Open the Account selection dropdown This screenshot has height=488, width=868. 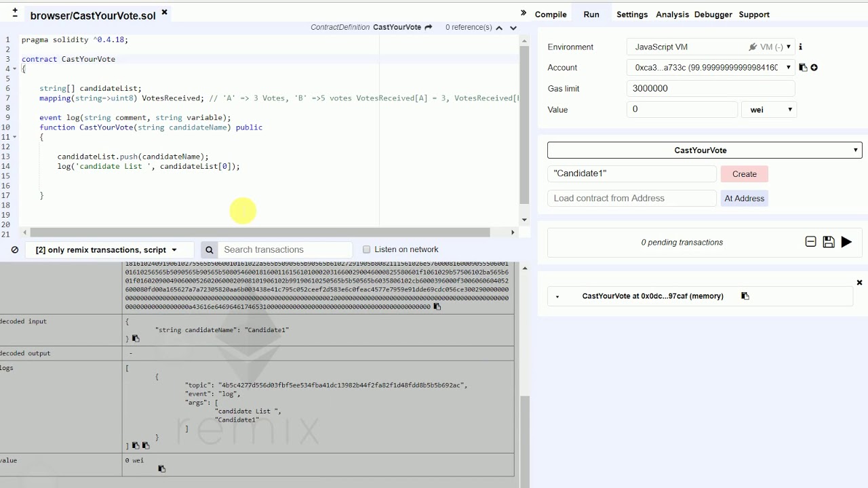click(711, 67)
